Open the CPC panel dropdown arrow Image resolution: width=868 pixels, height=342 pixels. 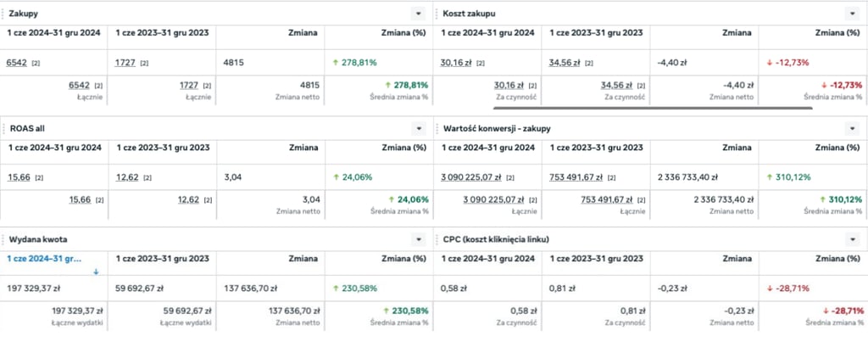(x=852, y=239)
